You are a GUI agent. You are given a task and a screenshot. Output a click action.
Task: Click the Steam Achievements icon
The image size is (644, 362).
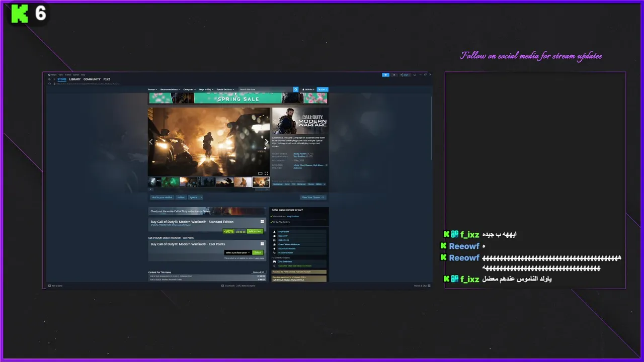[x=274, y=248]
